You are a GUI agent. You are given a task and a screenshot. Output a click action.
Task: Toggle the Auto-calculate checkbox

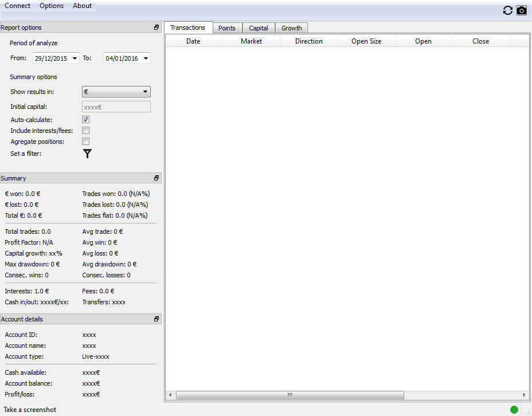point(86,119)
